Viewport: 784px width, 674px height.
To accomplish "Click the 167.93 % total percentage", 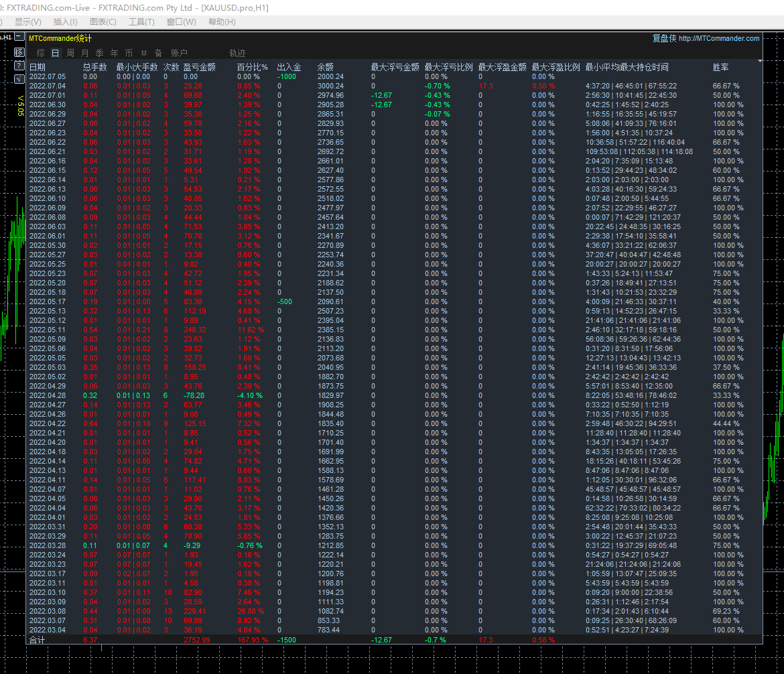I will (253, 640).
